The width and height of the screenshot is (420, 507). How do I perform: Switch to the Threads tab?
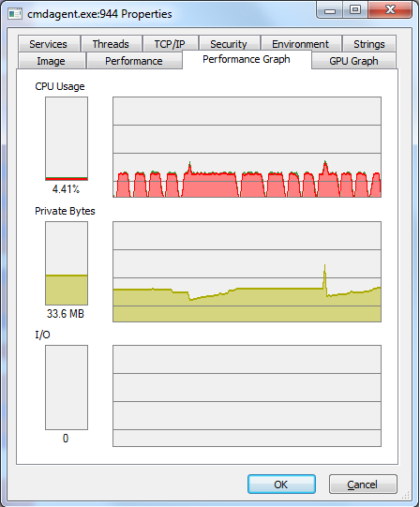pos(111,44)
